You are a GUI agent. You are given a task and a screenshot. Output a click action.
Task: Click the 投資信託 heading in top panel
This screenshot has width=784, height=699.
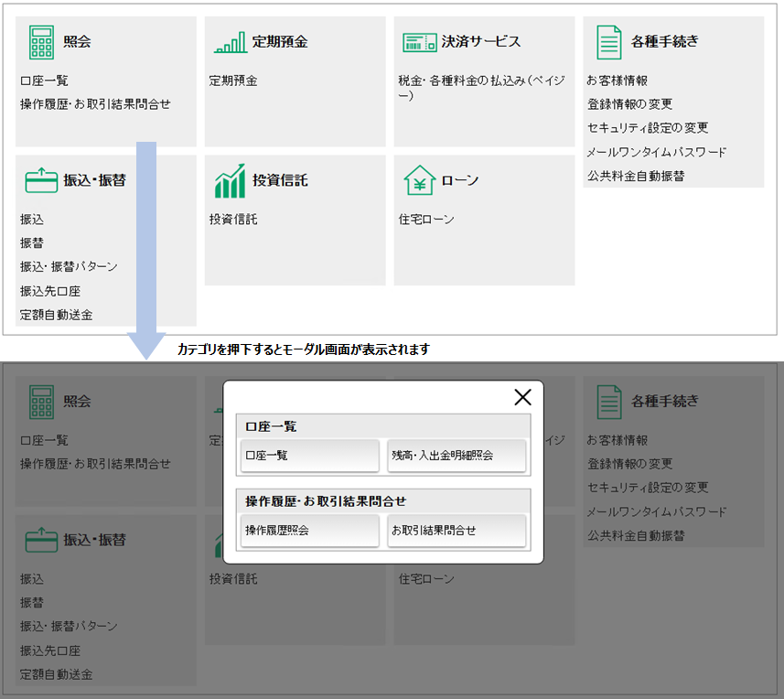280,180
